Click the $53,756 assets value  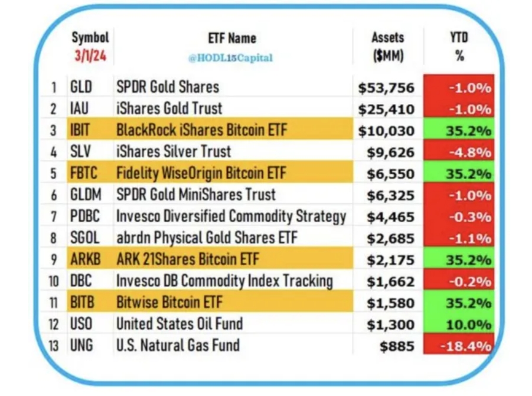(x=386, y=88)
